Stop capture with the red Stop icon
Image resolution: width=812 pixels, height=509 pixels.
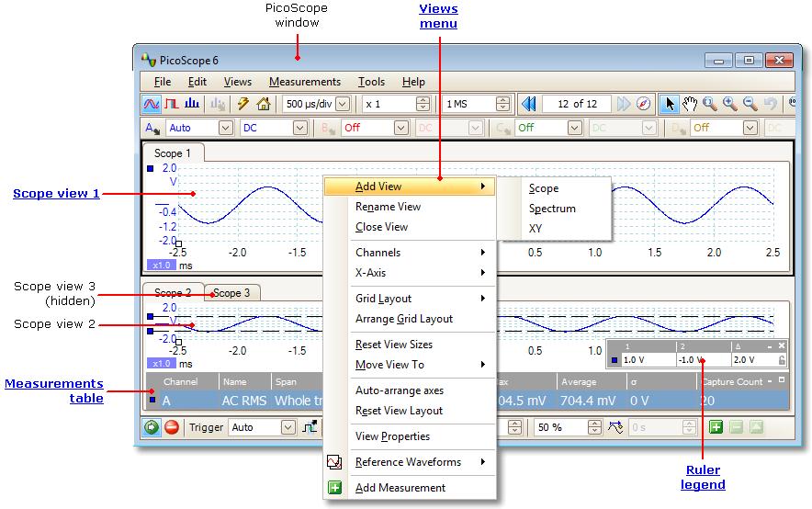[x=172, y=427]
